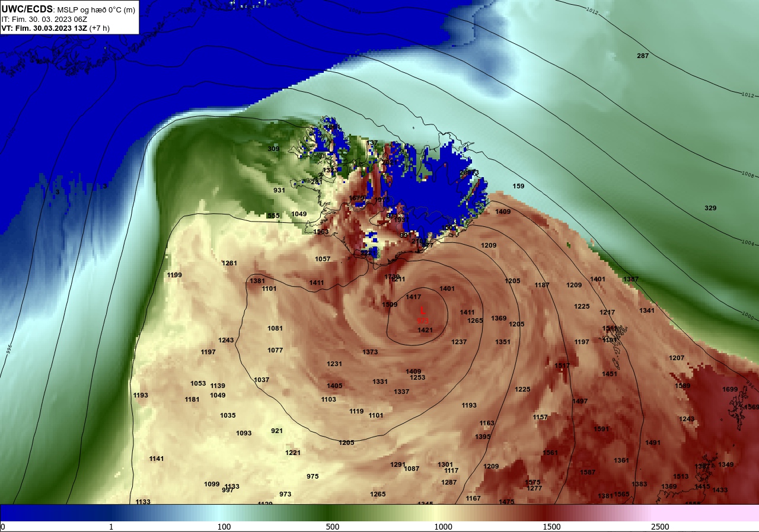
Task: Click the height value 1373
Action: coord(370,352)
